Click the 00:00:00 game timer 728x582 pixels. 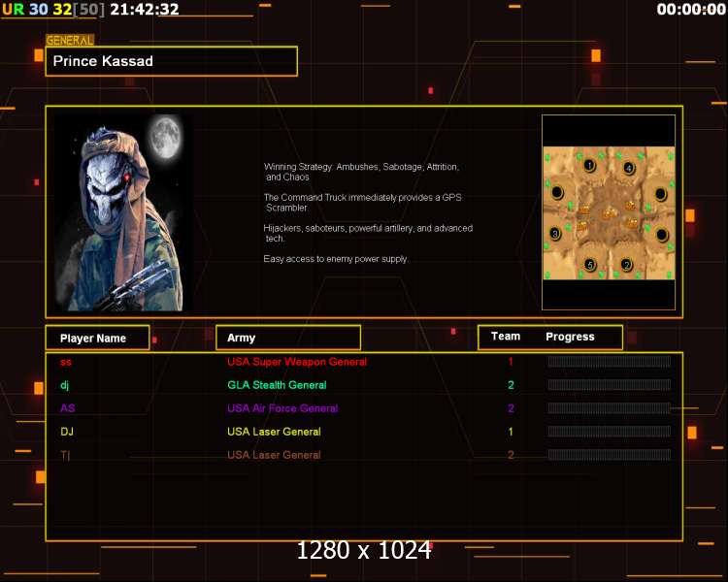[691, 9]
